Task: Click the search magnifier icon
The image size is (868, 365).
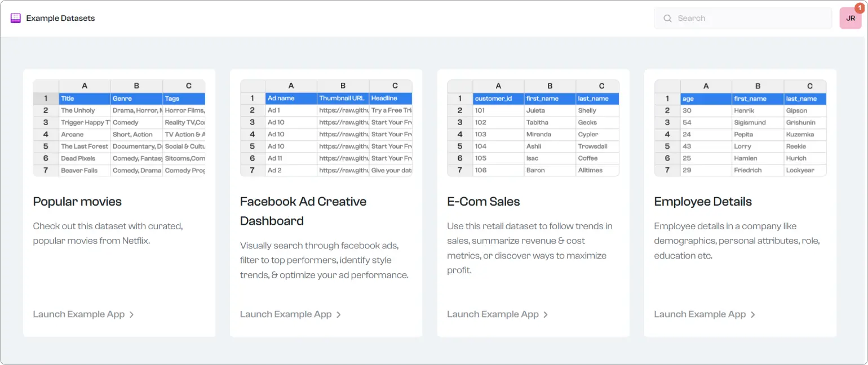Action: tap(667, 18)
